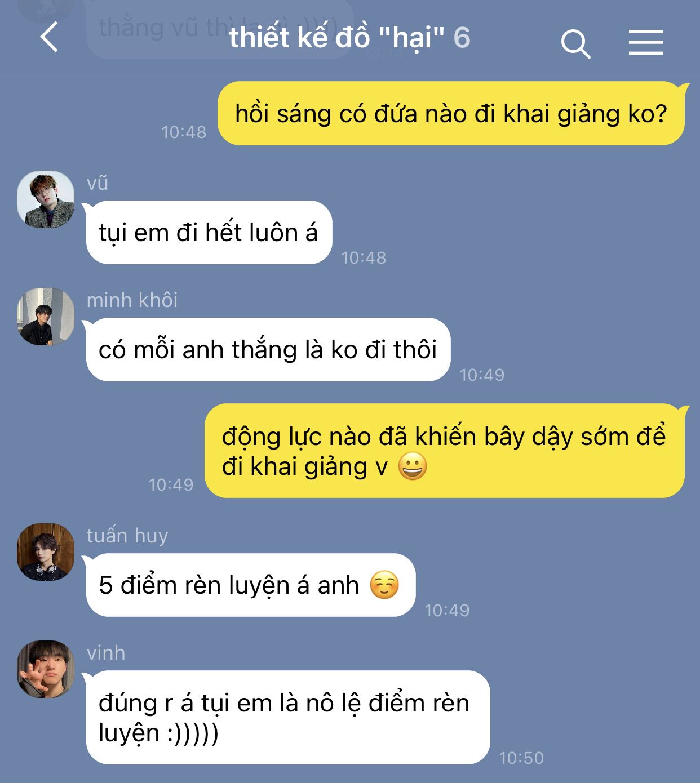700x783 pixels.
Task: Open tuấn huy's profile avatar
Action: [46, 552]
